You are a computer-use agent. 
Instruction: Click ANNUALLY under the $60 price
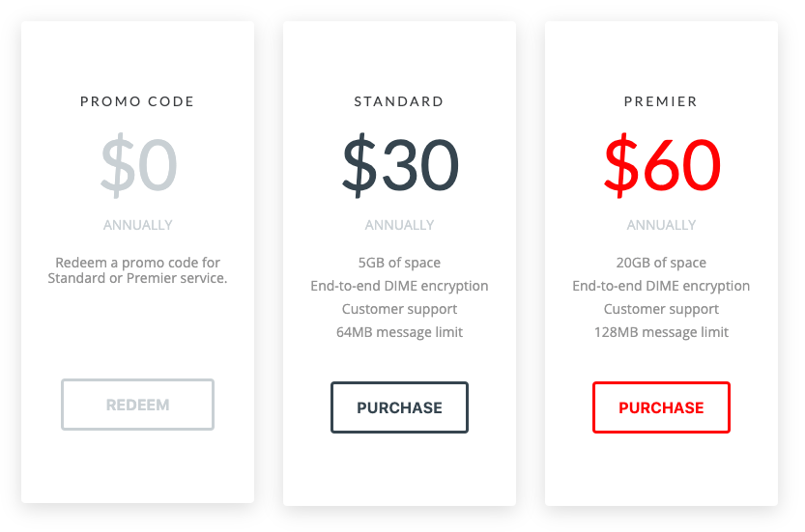click(661, 225)
